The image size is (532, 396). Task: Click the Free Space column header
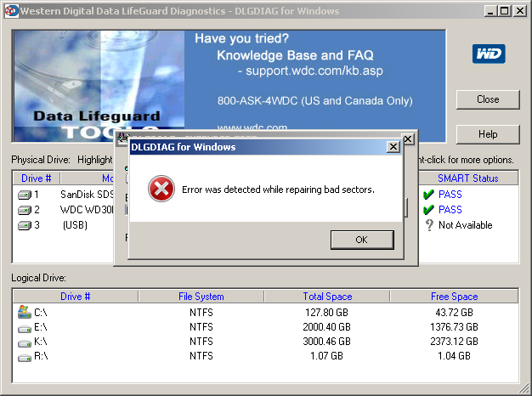455,297
